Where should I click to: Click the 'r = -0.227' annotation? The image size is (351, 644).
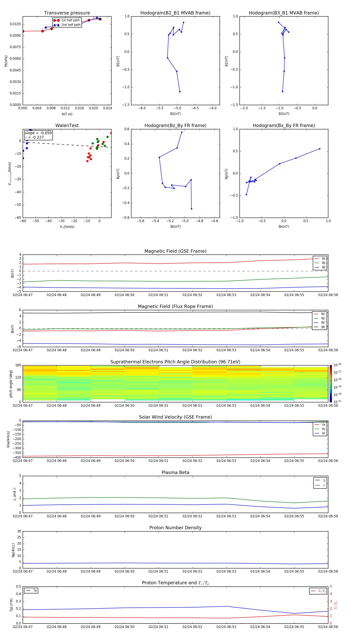[35, 137]
